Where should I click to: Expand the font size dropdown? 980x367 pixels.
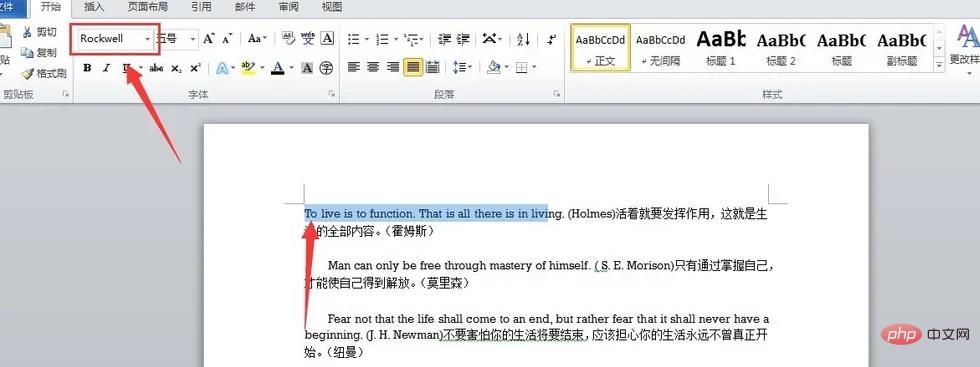pos(193,39)
